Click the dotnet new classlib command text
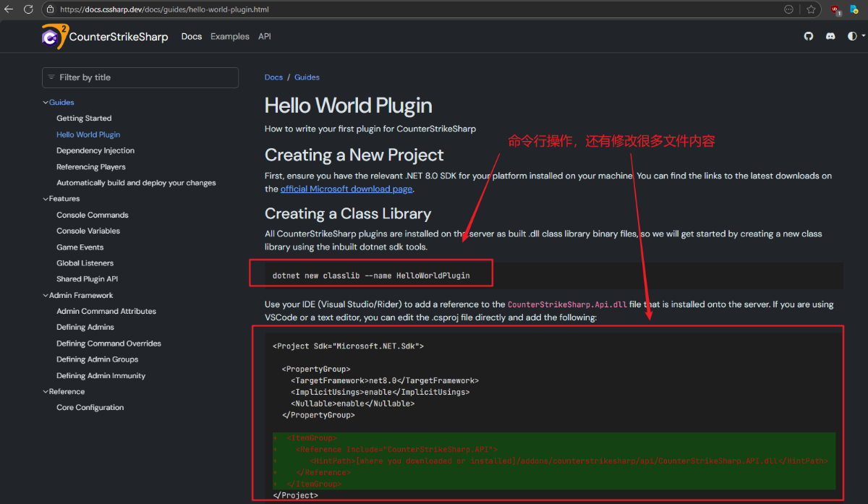868x504 pixels. click(x=371, y=276)
